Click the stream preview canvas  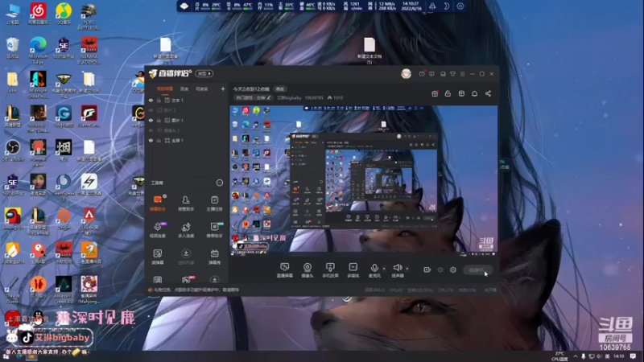(364, 180)
